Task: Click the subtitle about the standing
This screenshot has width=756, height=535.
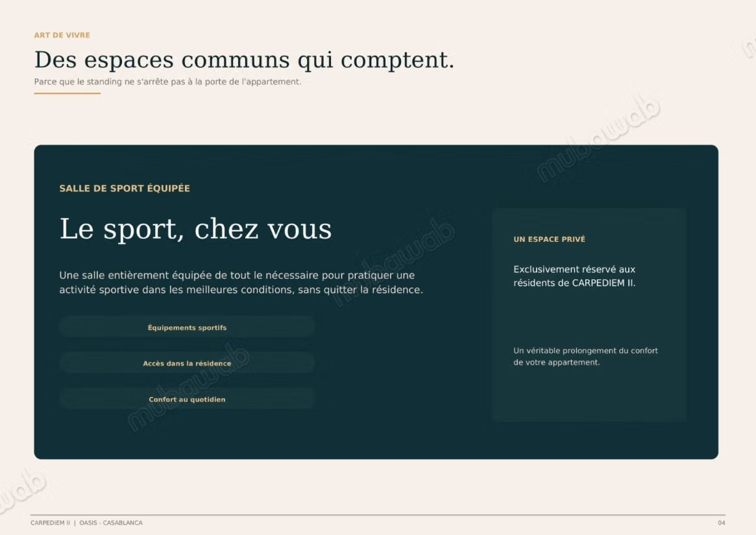Action: [x=167, y=82]
